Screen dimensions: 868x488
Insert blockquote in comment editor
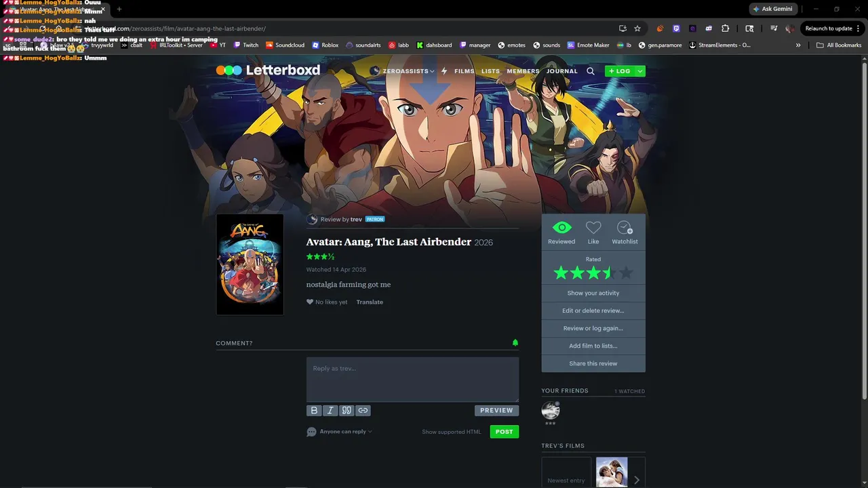[x=347, y=410]
